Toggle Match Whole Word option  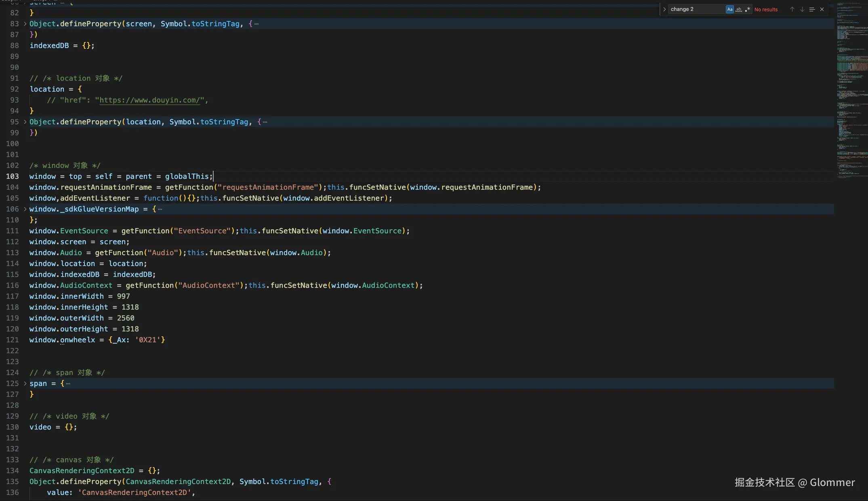point(738,9)
